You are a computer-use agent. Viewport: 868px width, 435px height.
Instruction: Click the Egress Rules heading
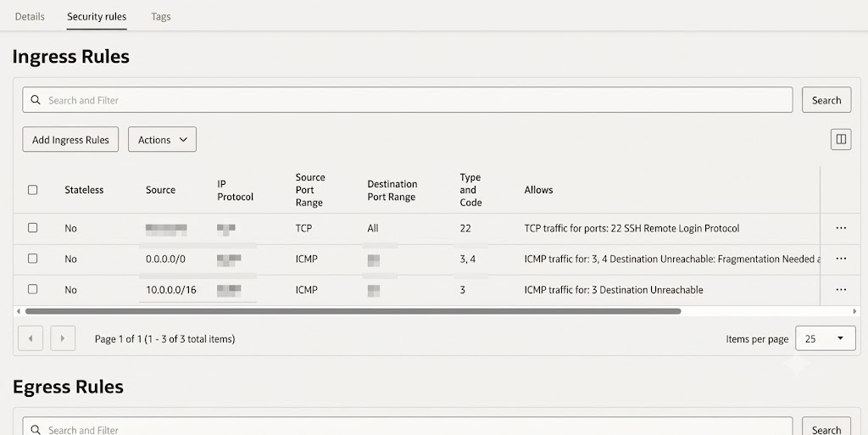click(68, 387)
